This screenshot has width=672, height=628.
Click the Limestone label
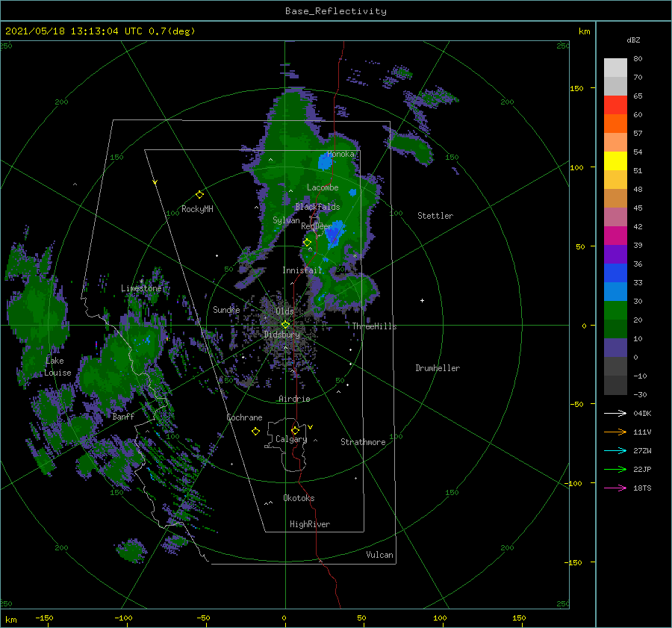[141, 288]
